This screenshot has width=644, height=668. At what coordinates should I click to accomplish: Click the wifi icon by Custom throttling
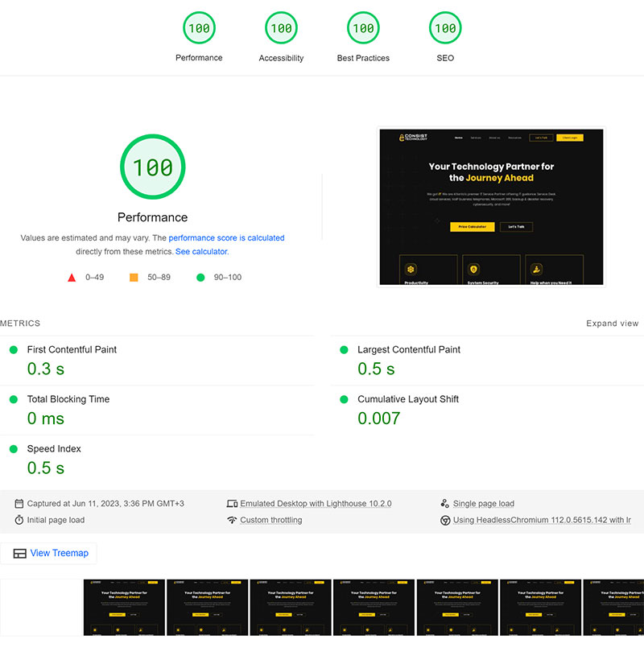[232, 520]
